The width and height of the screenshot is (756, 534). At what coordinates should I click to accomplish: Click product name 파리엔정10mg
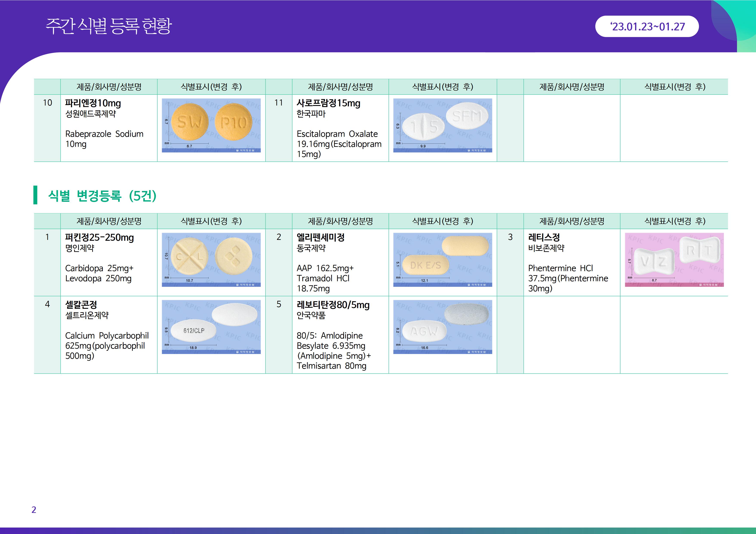tap(93, 103)
